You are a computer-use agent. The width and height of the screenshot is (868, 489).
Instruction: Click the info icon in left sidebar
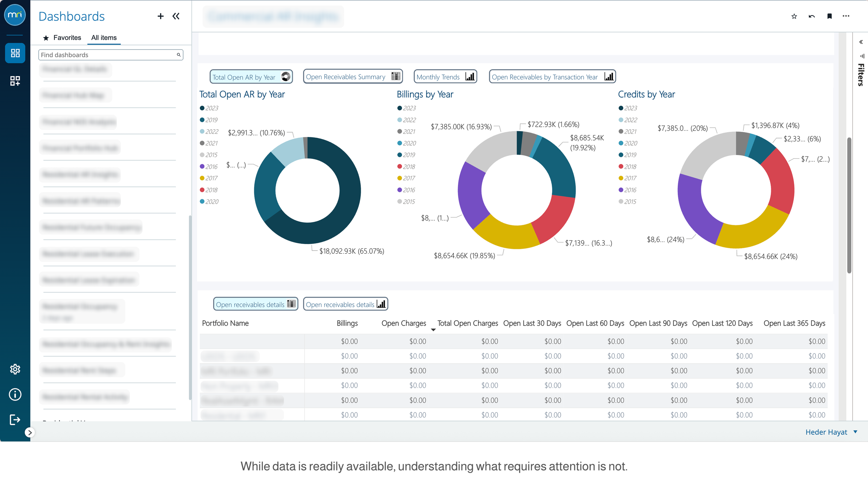(x=15, y=394)
